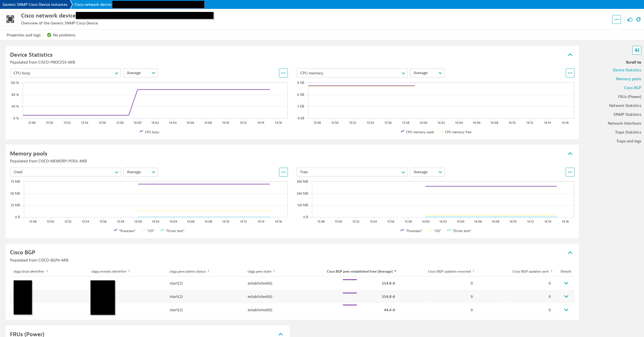This screenshot has height=337, width=644.
Task: Click Cisco network device breadcrumb
Action: pyautogui.click(x=93, y=4)
